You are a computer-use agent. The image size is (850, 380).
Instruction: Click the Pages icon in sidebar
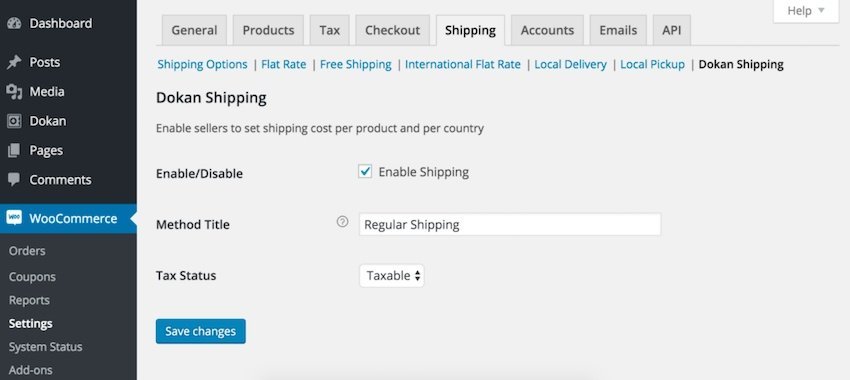pyautogui.click(x=14, y=150)
